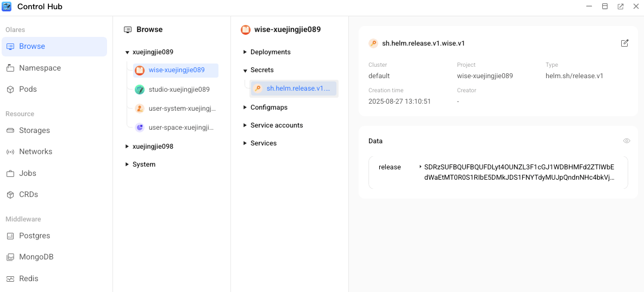The width and height of the screenshot is (644, 292).
Task: Expand the Deployments section
Action: 245,53
